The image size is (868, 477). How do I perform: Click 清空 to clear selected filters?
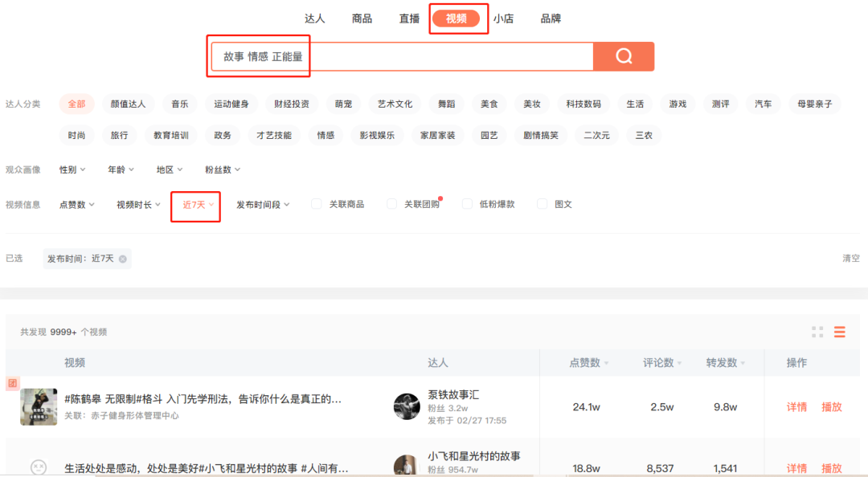click(x=851, y=259)
